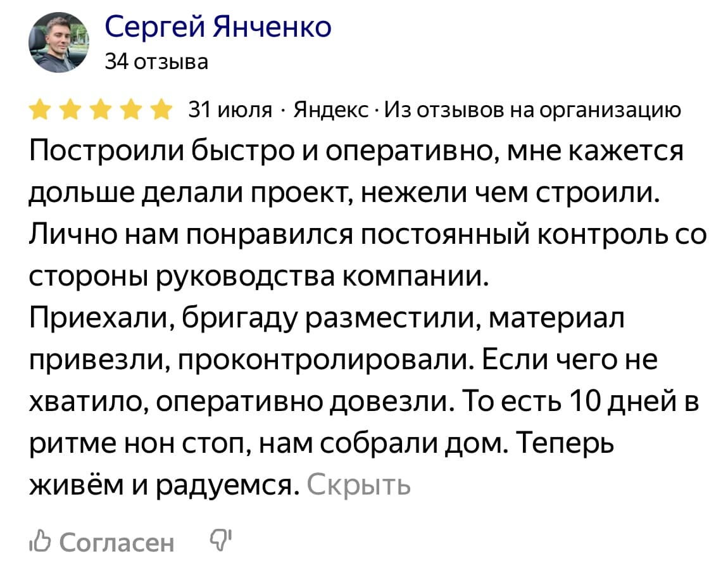Click the fourth rating star
Image resolution: width=728 pixels, height=582 pixels.
tap(132, 110)
